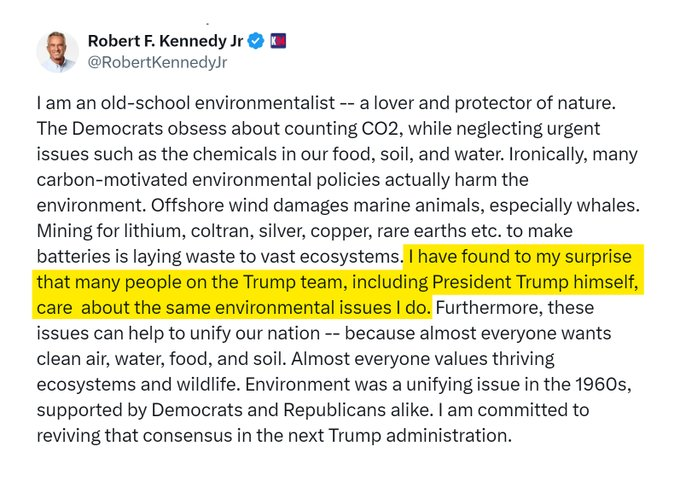Image resolution: width=680 pixels, height=481 pixels.
Task: Click the flag affiliation badge beside the name
Action: click(278, 41)
